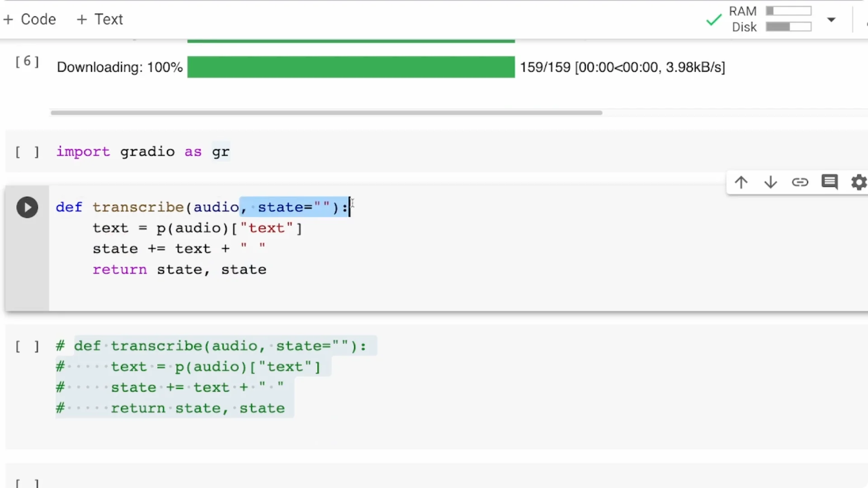
Task: Move the cell up
Action: pyautogui.click(x=741, y=182)
